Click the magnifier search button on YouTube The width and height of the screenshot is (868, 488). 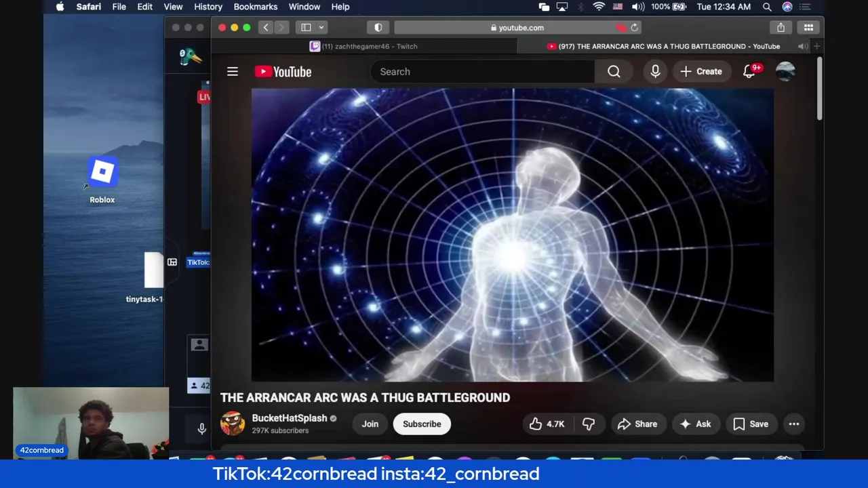(x=614, y=71)
